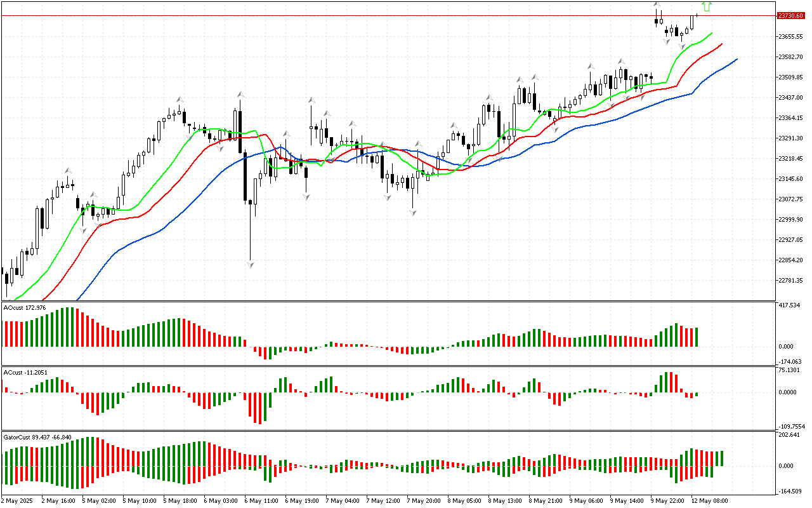Click the last candlestick on the chart
The width and height of the screenshot is (812, 508).
click(x=697, y=15)
